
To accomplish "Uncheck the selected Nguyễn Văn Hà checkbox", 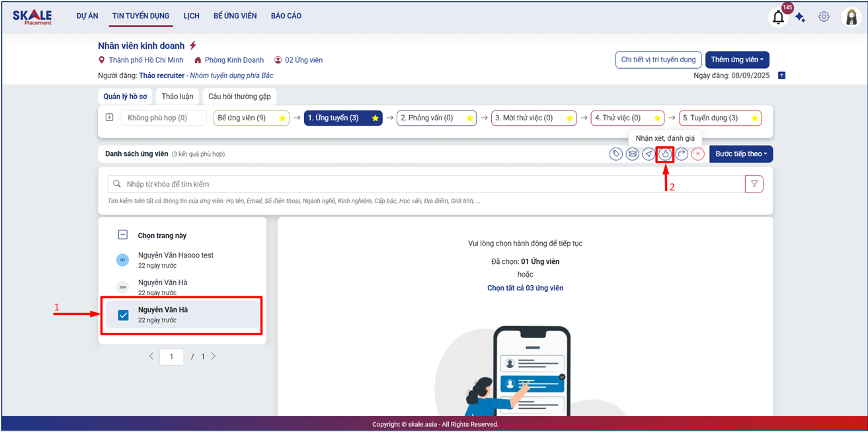I will (x=123, y=315).
